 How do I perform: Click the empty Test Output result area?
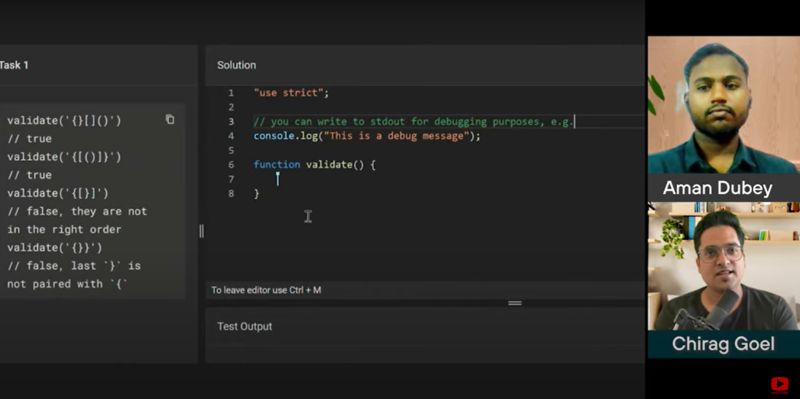coord(424,354)
